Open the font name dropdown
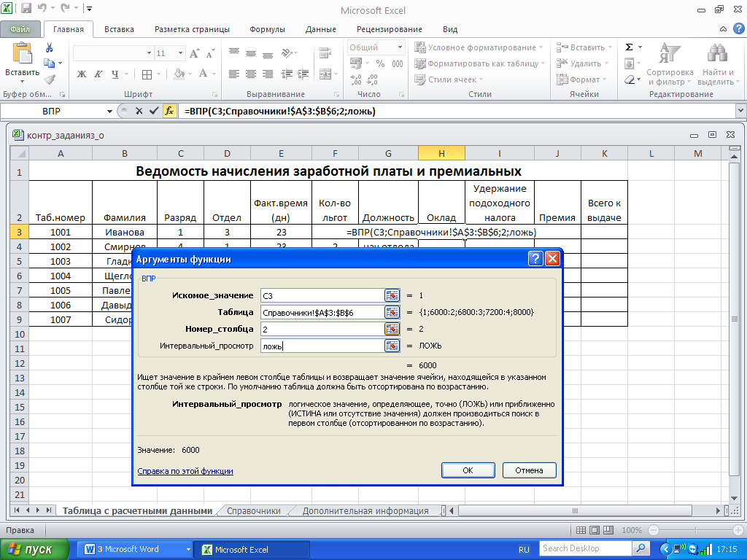The width and height of the screenshot is (747, 560). click(x=149, y=53)
